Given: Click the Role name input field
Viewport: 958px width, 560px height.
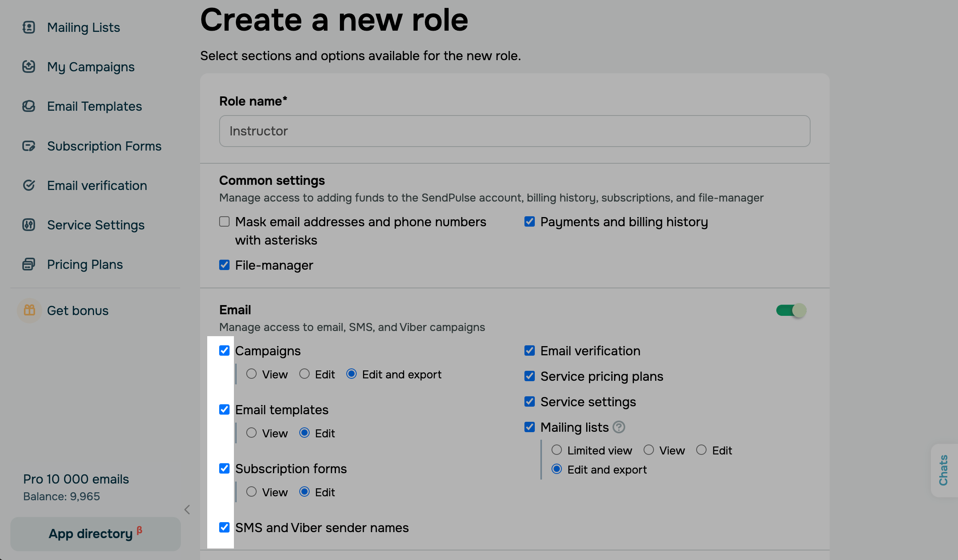Looking at the screenshot, I should point(514,131).
